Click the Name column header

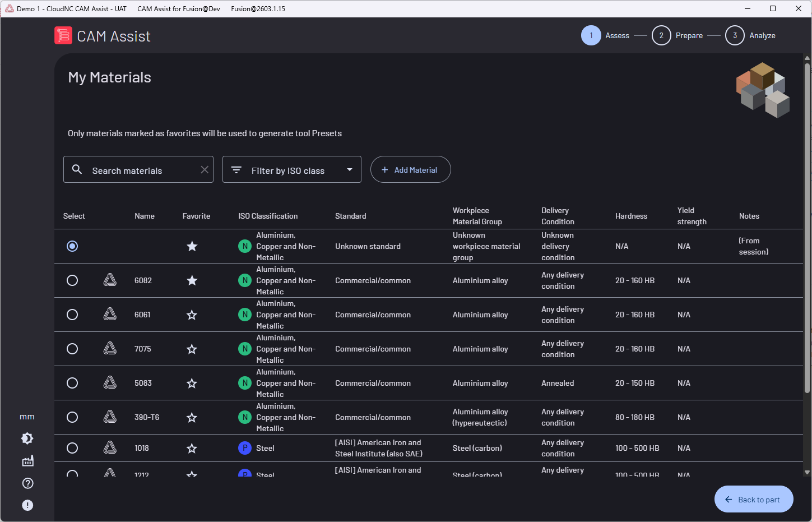pos(145,216)
